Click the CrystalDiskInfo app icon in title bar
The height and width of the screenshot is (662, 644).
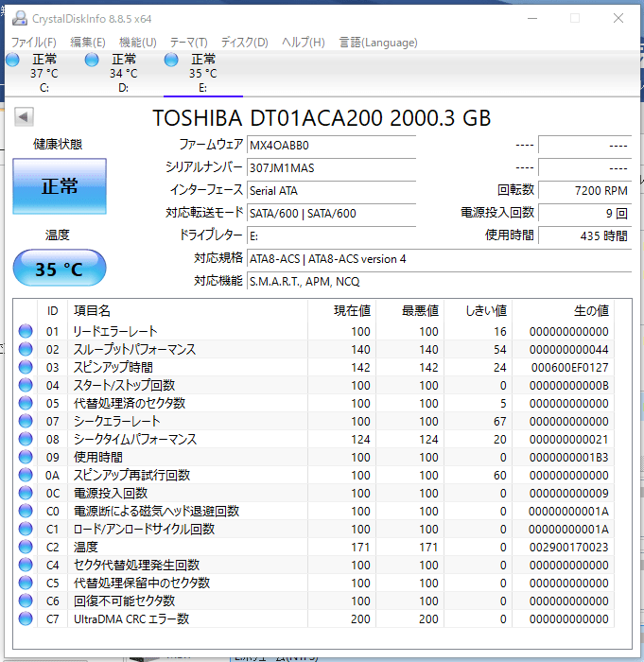coord(20,18)
